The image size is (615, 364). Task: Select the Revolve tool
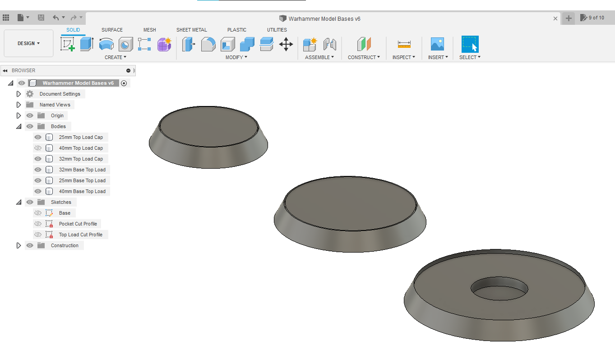pyautogui.click(x=106, y=44)
